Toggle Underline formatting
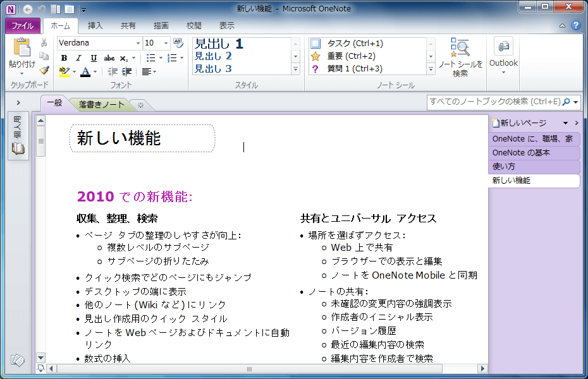 [x=94, y=58]
